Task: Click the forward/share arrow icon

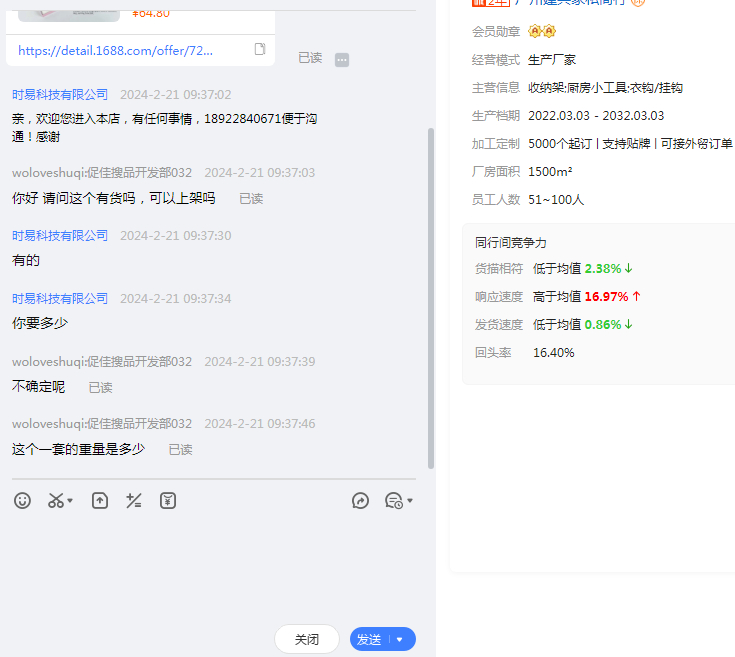Action: click(x=361, y=500)
